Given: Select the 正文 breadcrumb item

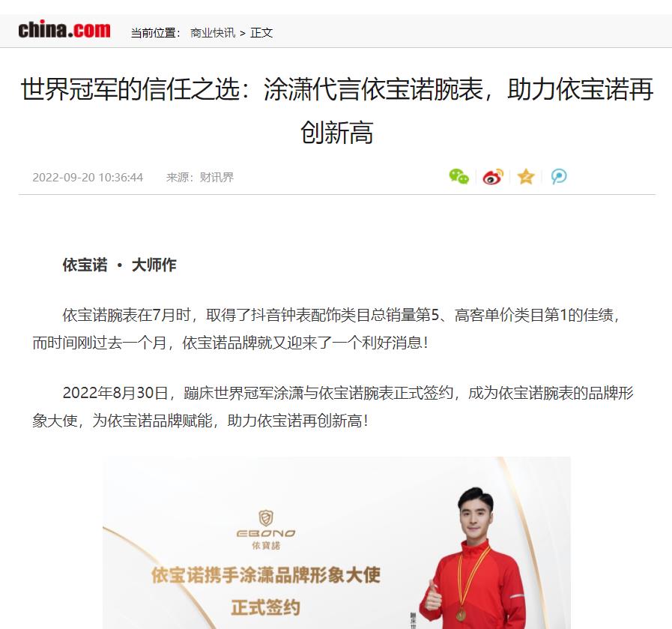Looking at the screenshot, I should pyautogui.click(x=261, y=32).
